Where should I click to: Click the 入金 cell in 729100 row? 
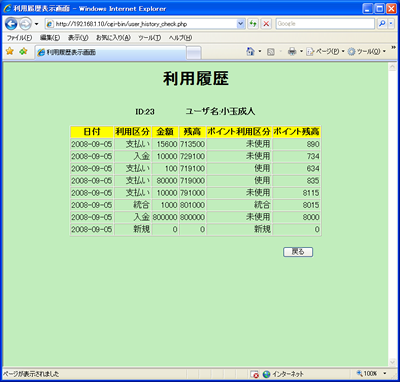[x=133, y=156]
